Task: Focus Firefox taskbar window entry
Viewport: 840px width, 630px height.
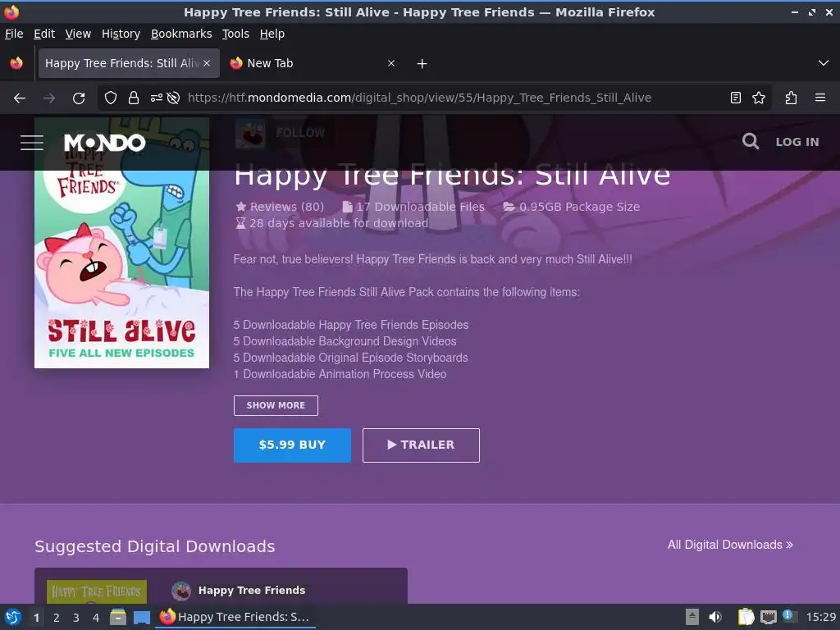Action: [235, 617]
